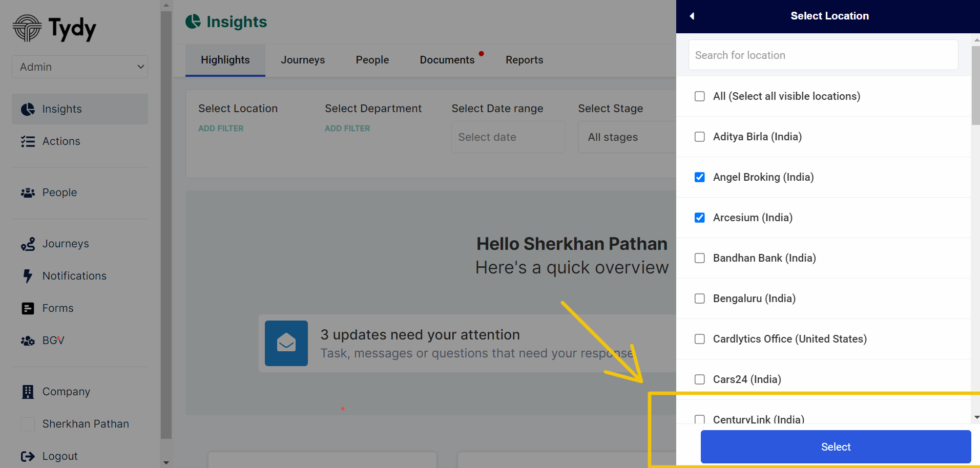Screen dimensions: 980x468
Task: Open the 3 updates need your attention card
Action: coord(468,343)
